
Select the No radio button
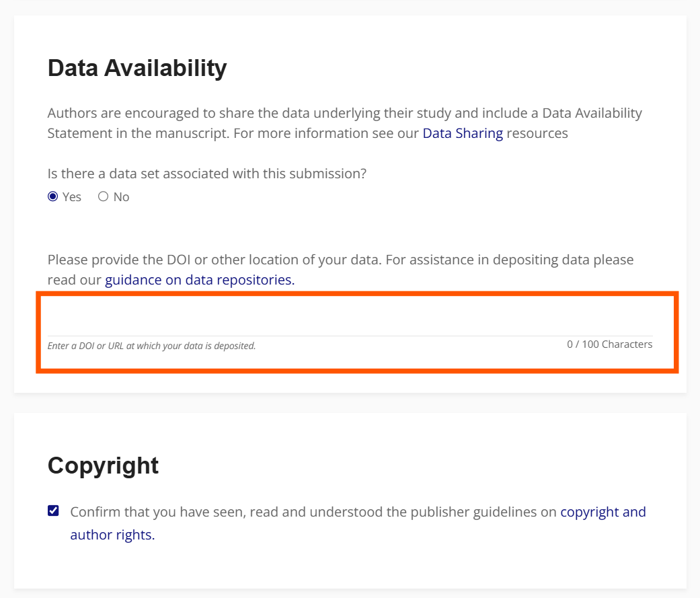103,196
